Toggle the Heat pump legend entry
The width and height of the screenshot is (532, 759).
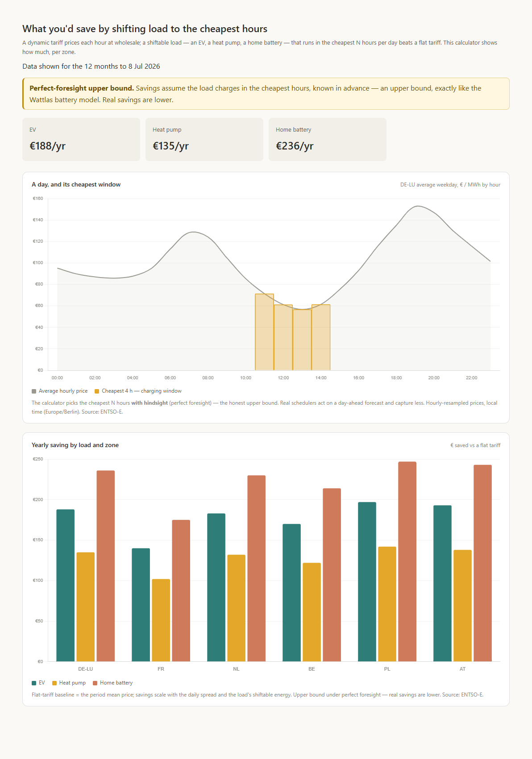pos(69,683)
